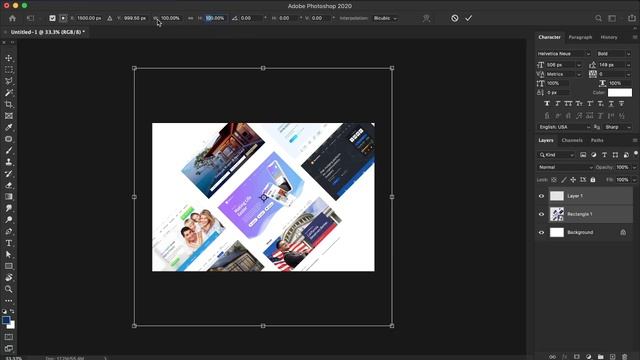Hide Rectangle 1 layer visibility eye
This screenshot has width=640, height=360.
tap(542, 214)
